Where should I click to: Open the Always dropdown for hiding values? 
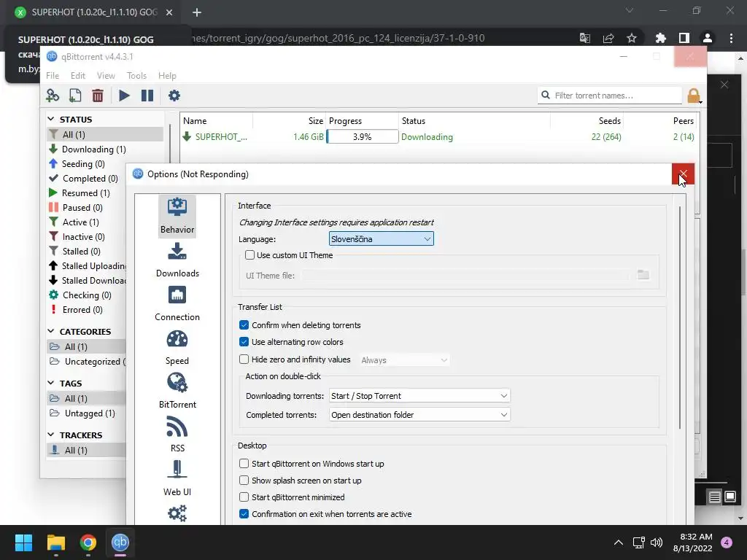coord(404,360)
